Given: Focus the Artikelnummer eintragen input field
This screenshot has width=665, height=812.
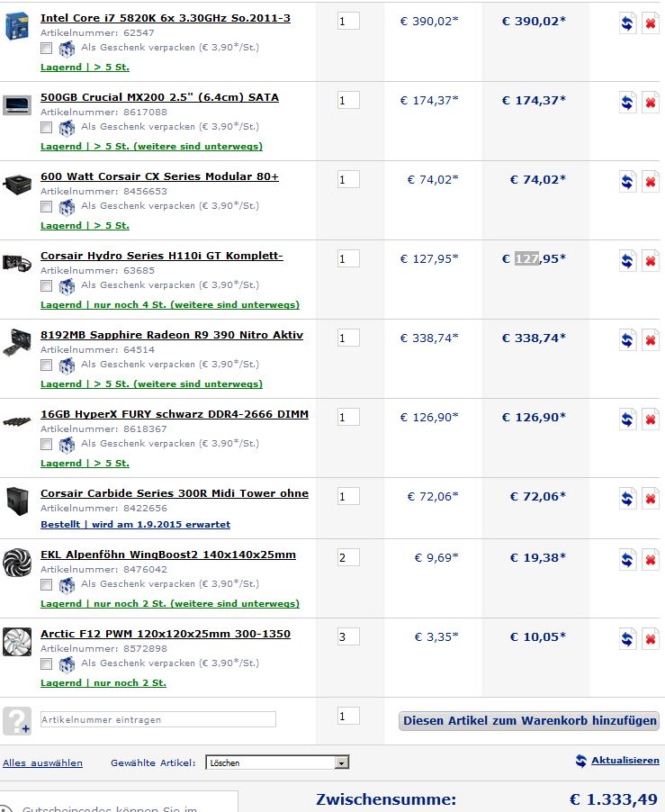Looking at the screenshot, I should 158,719.
